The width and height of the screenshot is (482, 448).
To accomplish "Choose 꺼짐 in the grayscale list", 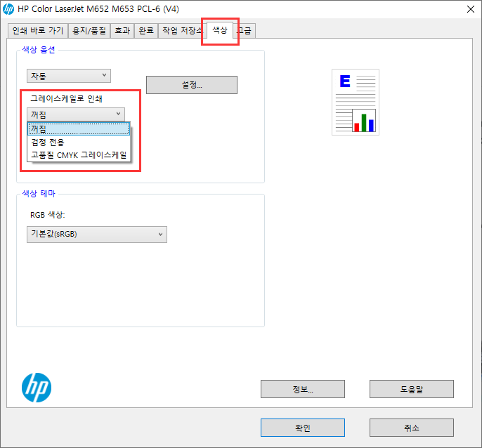I will click(x=79, y=129).
